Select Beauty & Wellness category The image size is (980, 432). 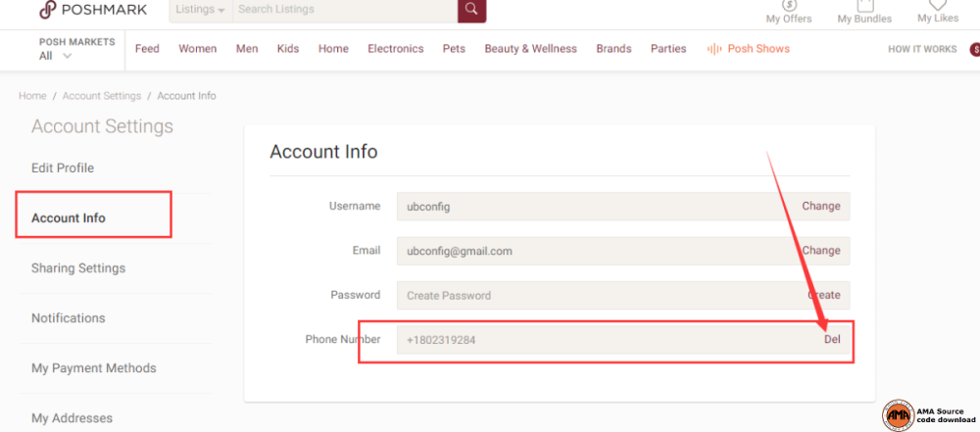tap(530, 49)
